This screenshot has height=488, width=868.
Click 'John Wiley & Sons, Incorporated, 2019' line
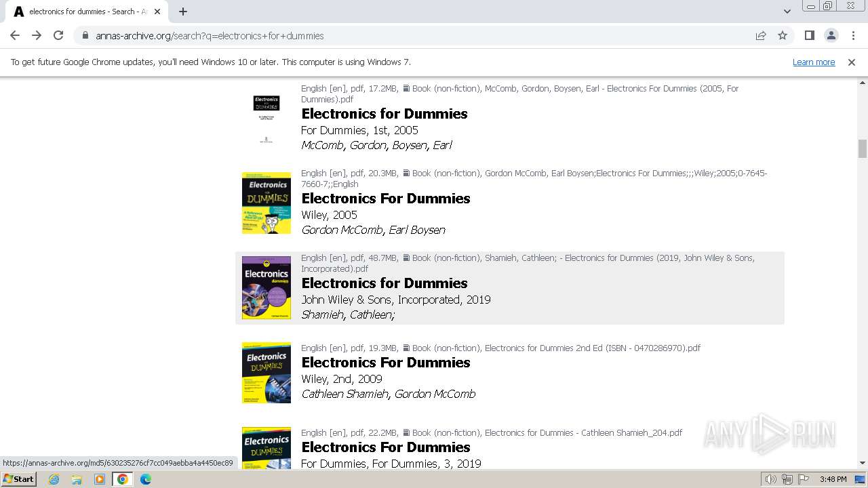396,300
